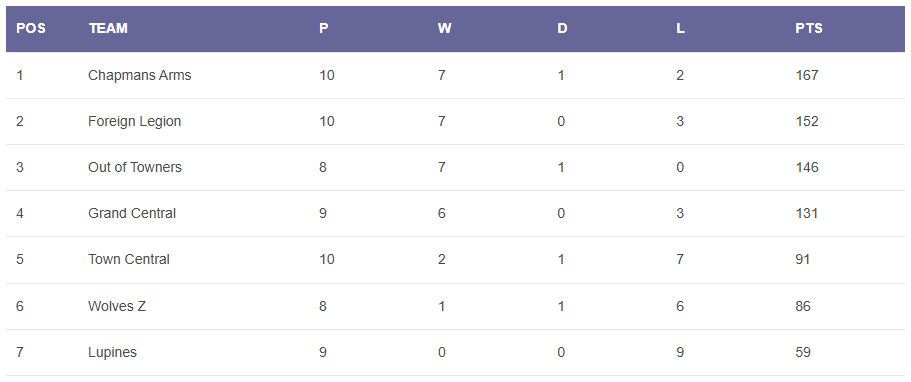This screenshot has width=911, height=382.
Task: Click the P column header
Action: [324, 28]
